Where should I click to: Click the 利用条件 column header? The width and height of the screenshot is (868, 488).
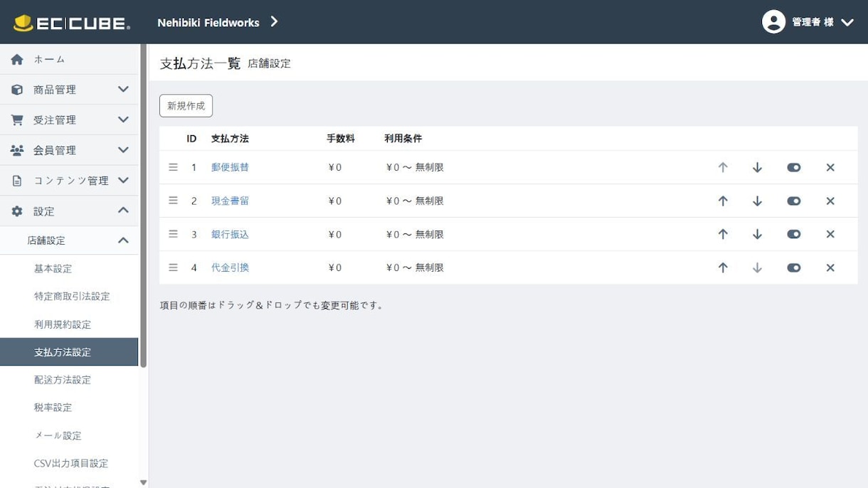coord(403,139)
